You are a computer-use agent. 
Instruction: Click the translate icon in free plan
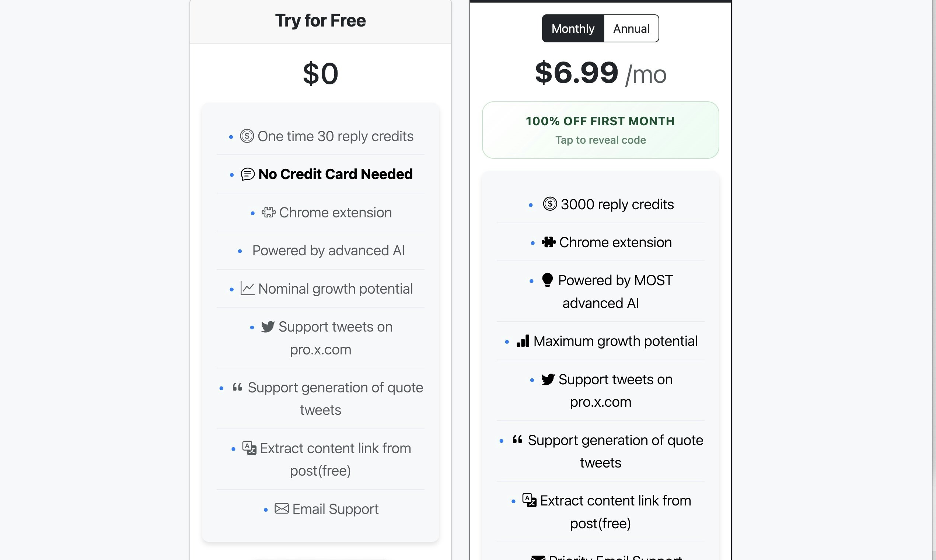249,448
